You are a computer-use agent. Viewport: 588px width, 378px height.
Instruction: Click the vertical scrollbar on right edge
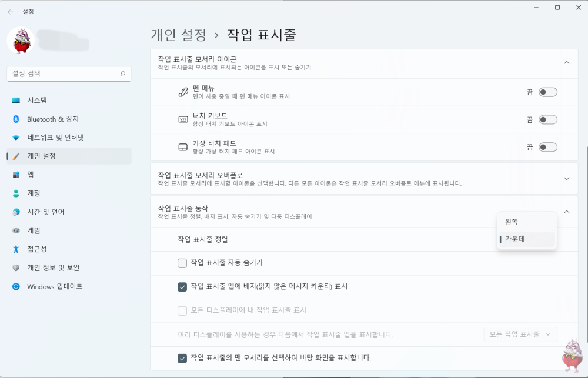pos(586,244)
